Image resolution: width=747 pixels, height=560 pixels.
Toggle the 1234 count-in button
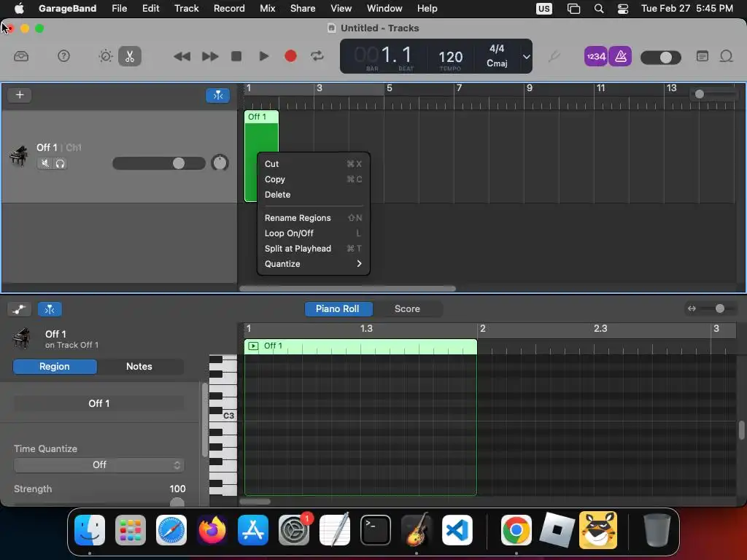595,57
